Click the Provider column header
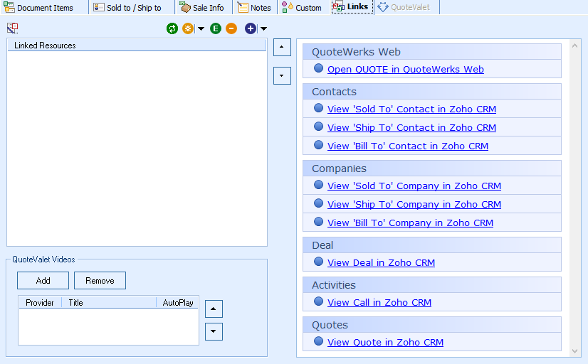The image size is (588, 364). point(40,303)
